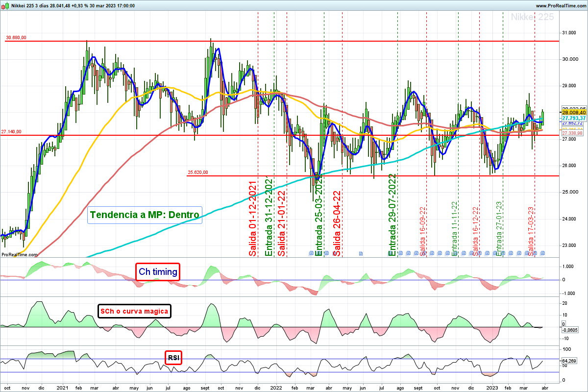The height and width of the screenshot is (392, 588).
Task: Click the 'Ch timing' indicator label
Action: [158, 272]
